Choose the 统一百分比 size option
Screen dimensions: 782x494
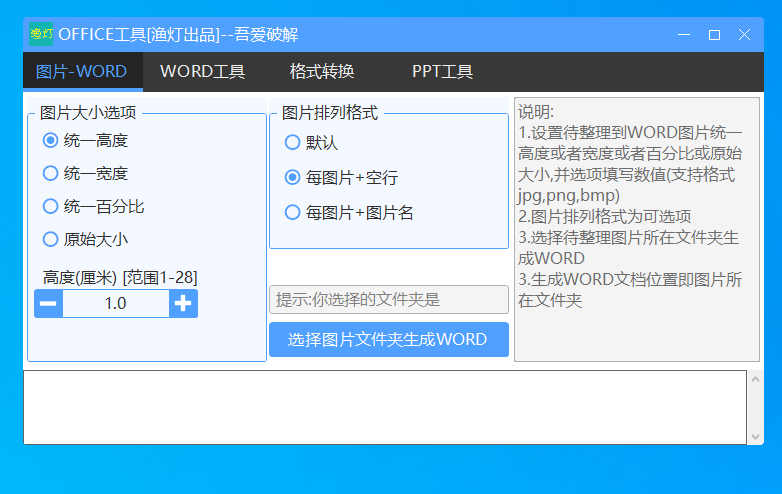(93, 206)
